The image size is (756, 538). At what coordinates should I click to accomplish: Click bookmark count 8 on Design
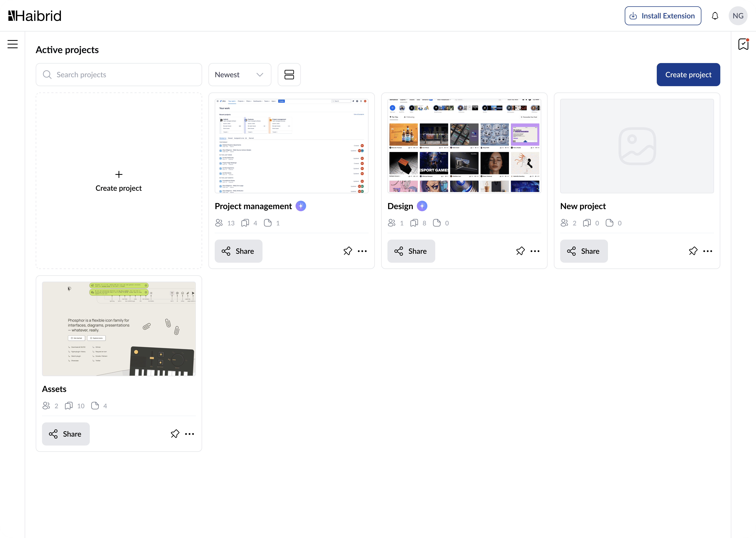click(424, 223)
